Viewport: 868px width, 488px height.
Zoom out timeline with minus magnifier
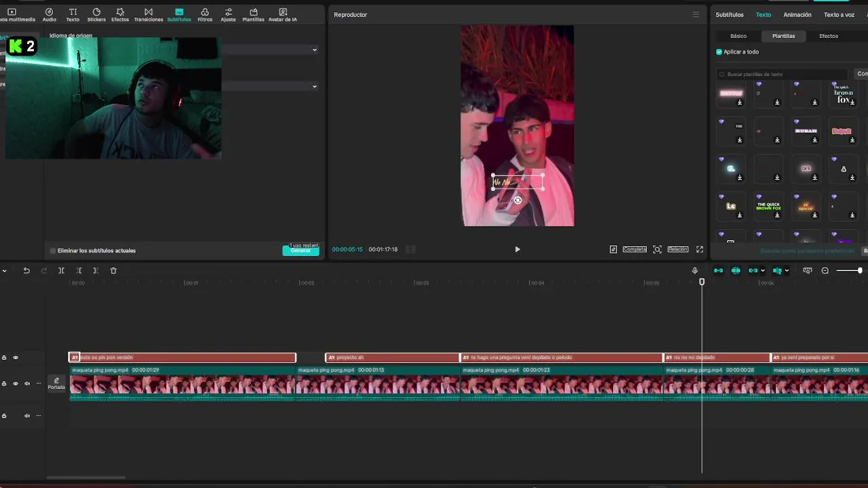coord(825,270)
